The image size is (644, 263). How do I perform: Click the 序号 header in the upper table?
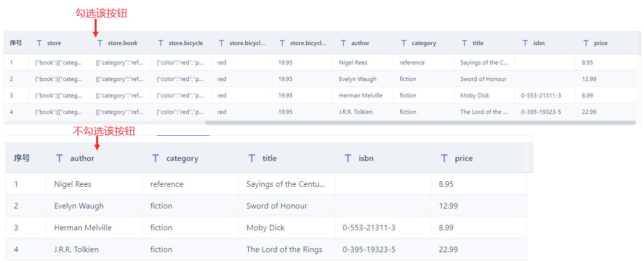[16, 43]
